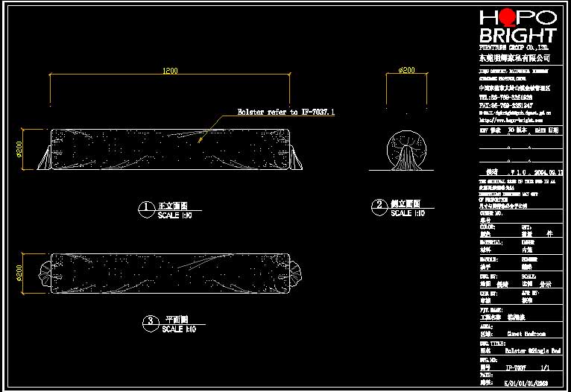Viewport: 571px width, 392px height.
Task: Select the 侧立面图 view title
Action: click(406, 204)
